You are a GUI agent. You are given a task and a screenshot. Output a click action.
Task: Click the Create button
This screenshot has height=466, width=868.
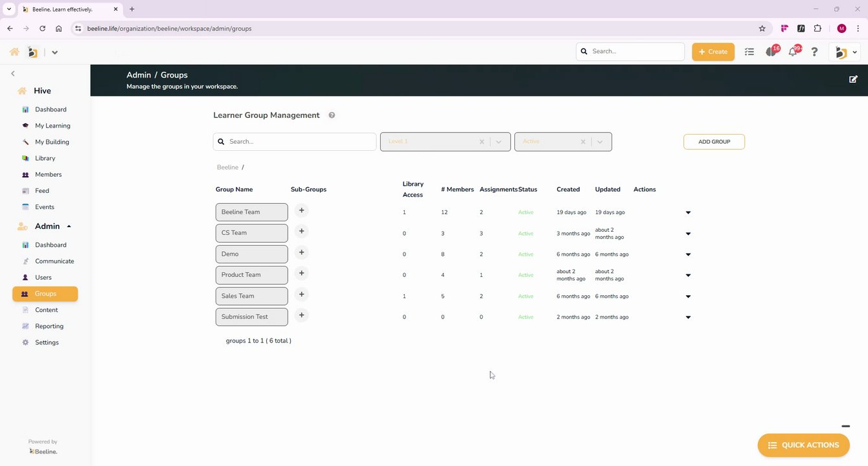coord(713,52)
